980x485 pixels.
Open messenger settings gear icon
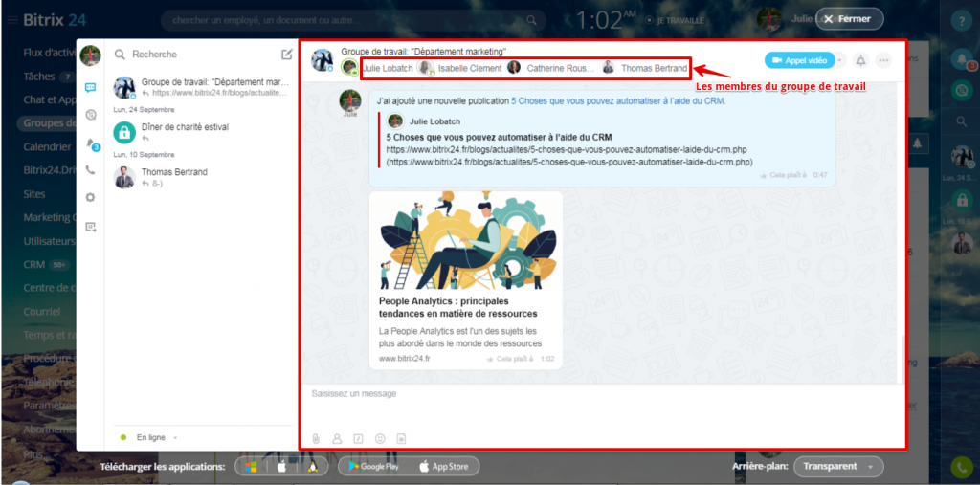tap(91, 197)
